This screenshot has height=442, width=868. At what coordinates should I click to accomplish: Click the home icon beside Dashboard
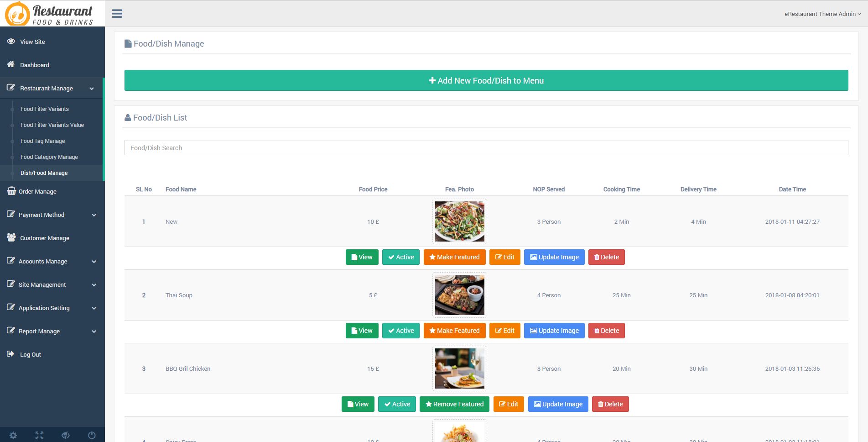pos(11,64)
